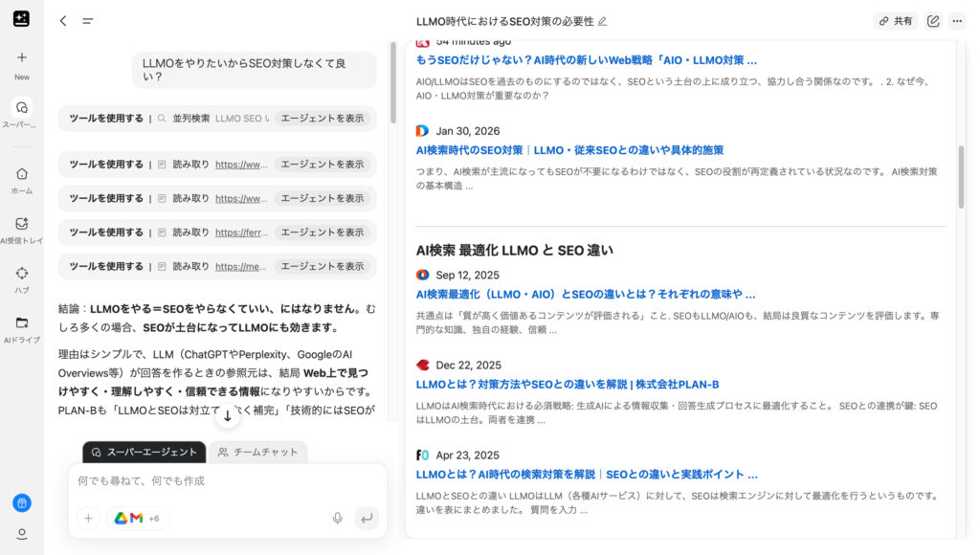
Task: Switch to the チームチャット tab
Action: pos(257,452)
